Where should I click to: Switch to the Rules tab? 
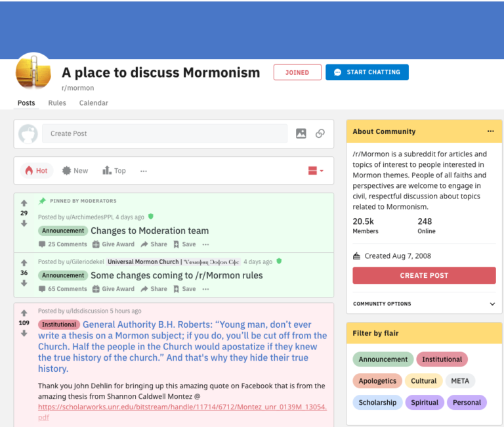click(x=57, y=103)
